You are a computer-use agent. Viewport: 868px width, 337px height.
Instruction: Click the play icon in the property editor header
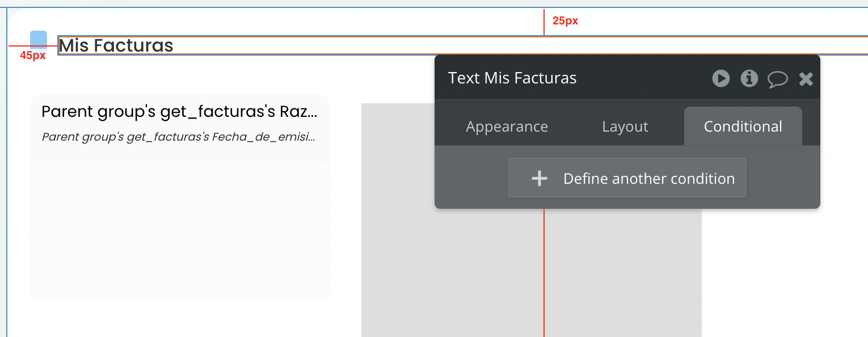[x=720, y=78]
